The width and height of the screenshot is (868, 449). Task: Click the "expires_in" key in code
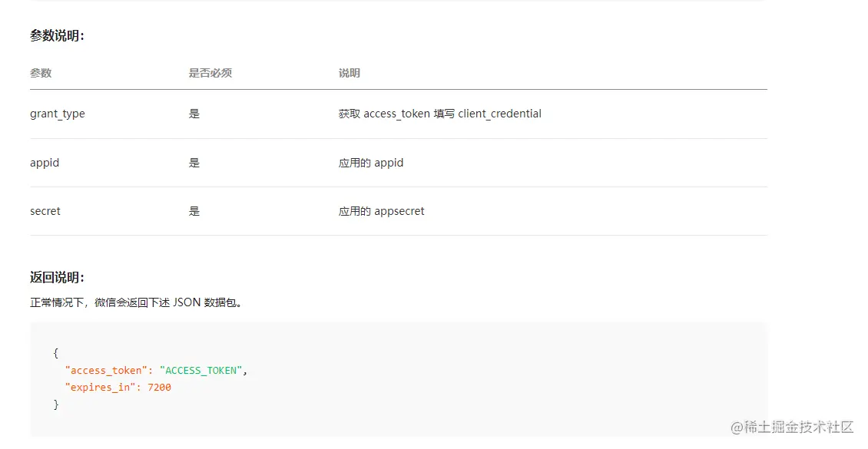[101, 388]
